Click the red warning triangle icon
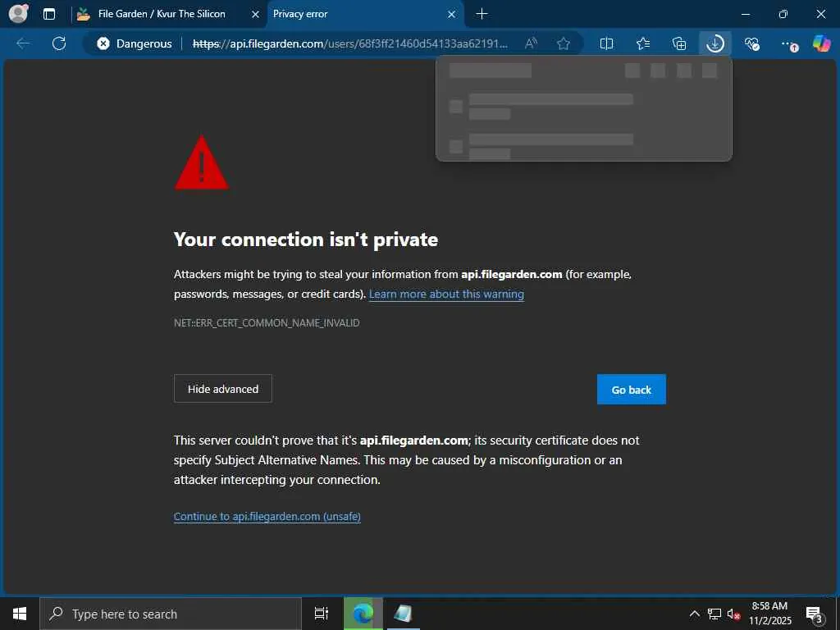Screen dimensions: 840x630 point(202,163)
